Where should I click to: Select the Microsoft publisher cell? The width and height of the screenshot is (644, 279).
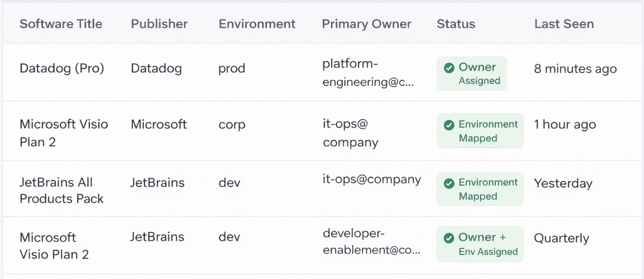coord(159,124)
